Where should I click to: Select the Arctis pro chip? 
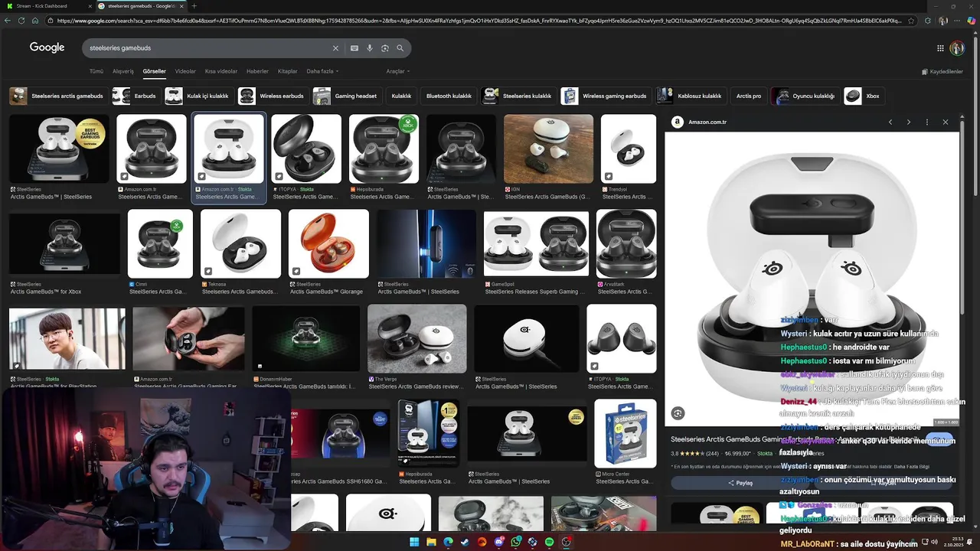pyautogui.click(x=749, y=96)
